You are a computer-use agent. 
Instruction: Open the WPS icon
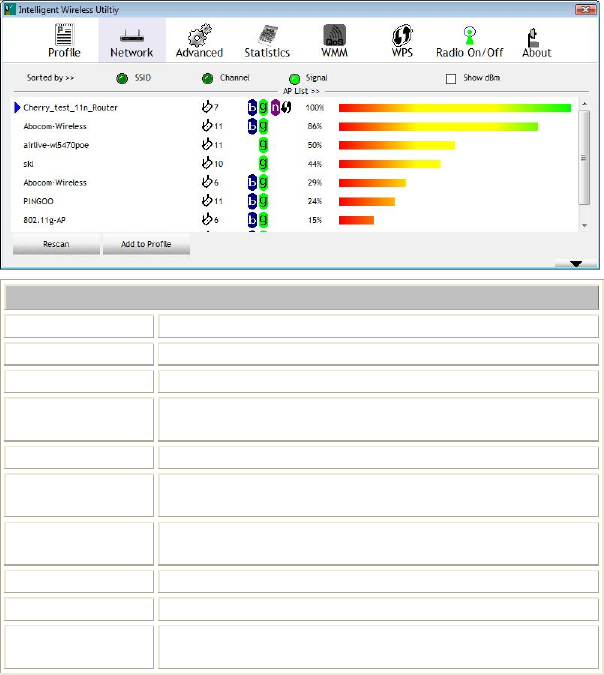[402, 35]
